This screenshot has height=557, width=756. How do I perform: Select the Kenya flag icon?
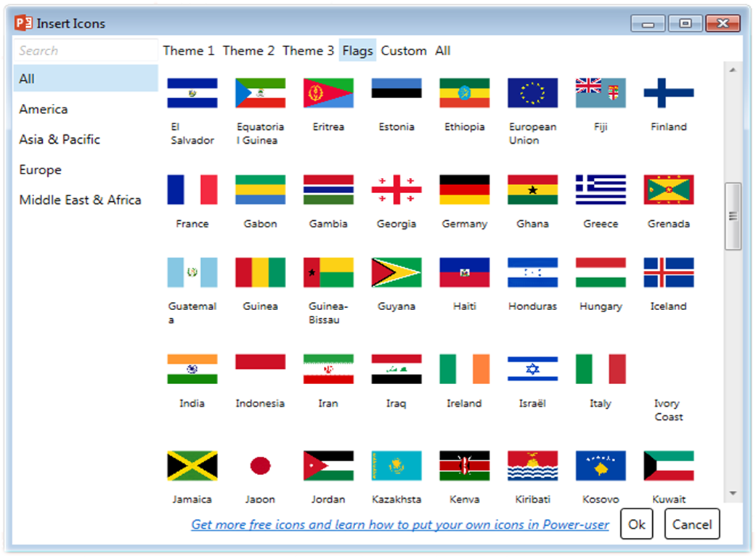coord(465,465)
